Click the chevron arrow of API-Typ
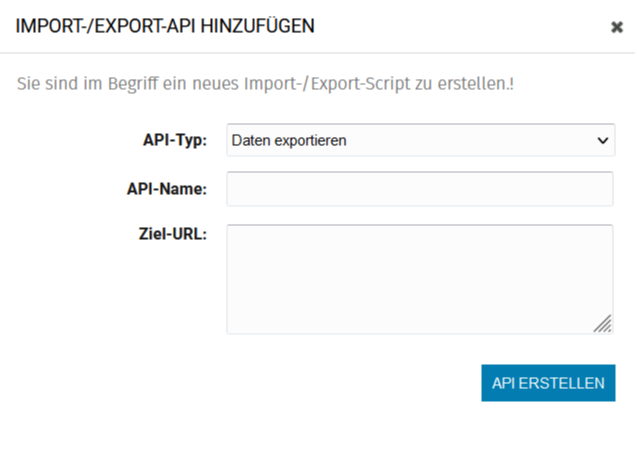Image resolution: width=637 pixels, height=463 pixels. pos(602,141)
